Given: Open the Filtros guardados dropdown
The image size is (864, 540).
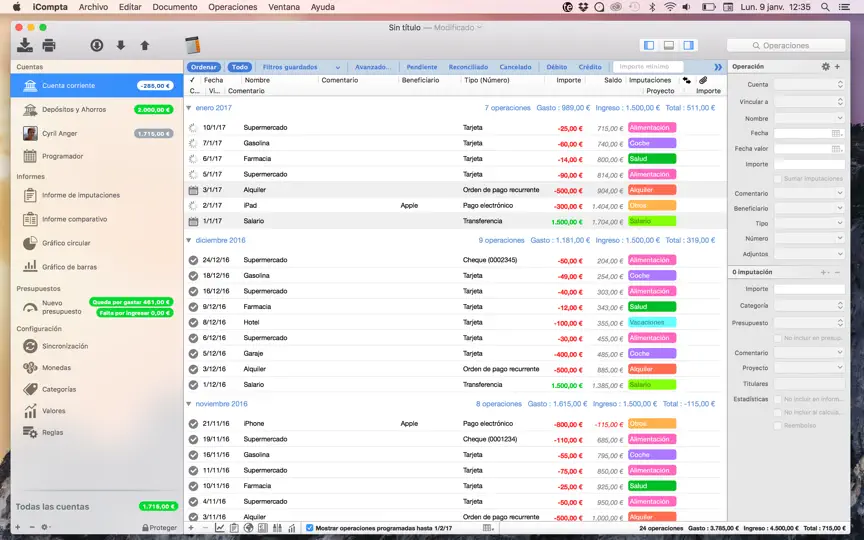Looking at the screenshot, I should pyautogui.click(x=301, y=67).
